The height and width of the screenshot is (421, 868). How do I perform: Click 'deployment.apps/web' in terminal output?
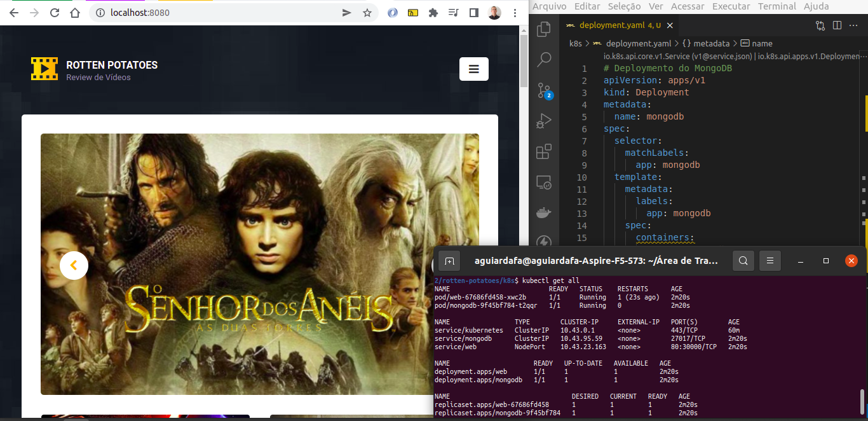coord(471,371)
